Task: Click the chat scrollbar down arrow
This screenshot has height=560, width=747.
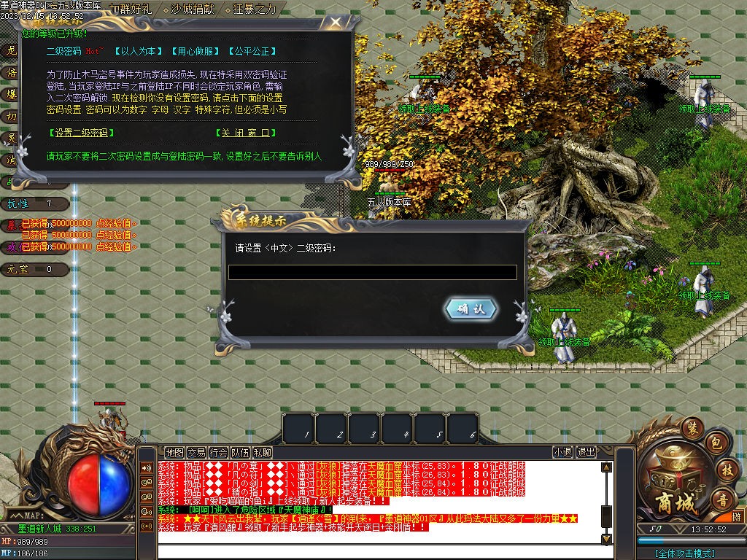Action: [606, 539]
